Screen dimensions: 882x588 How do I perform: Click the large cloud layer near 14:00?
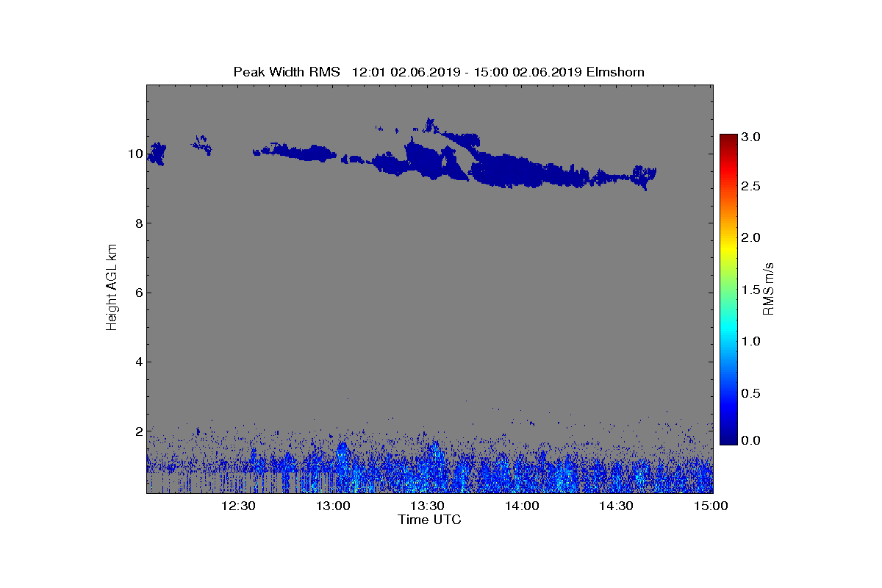coord(514,171)
